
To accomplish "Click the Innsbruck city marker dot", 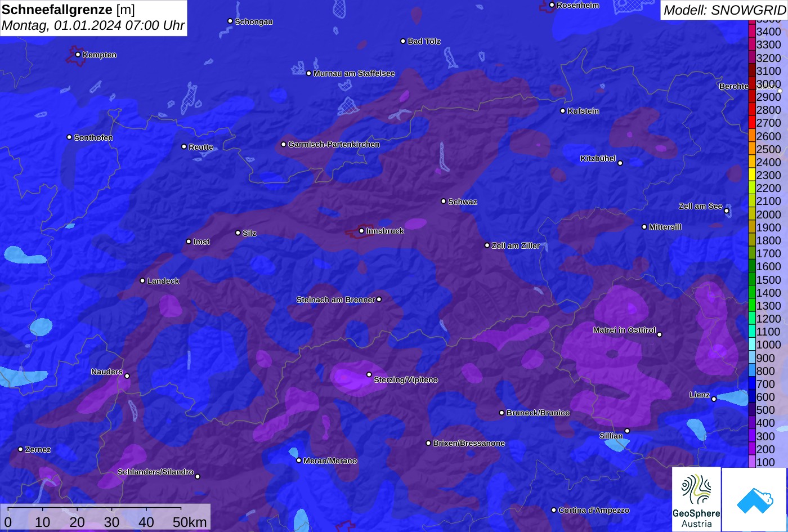I will click(361, 231).
